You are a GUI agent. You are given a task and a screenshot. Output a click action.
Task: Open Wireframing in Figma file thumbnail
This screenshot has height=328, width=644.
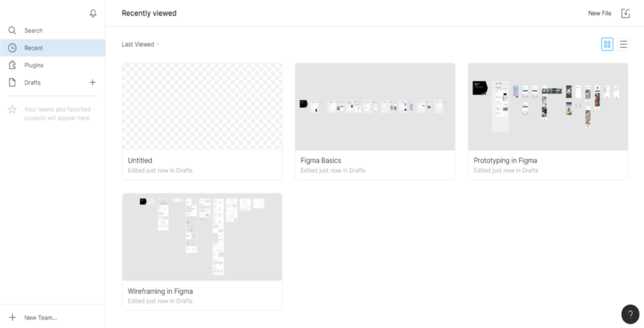pyautogui.click(x=202, y=237)
